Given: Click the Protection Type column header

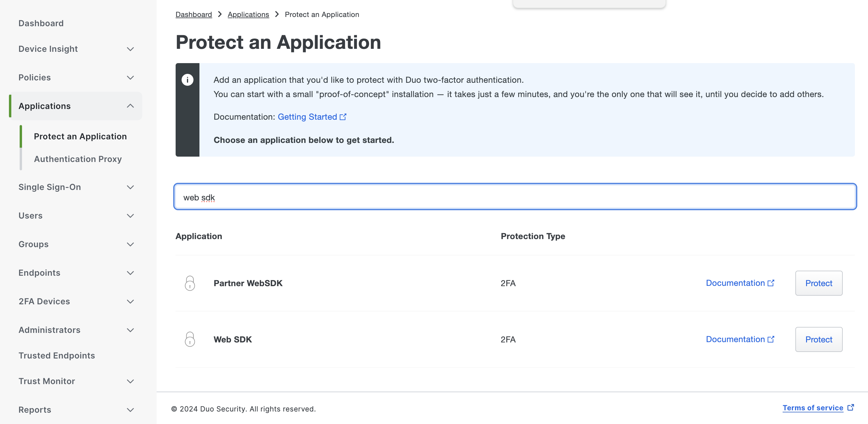Looking at the screenshot, I should 533,236.
